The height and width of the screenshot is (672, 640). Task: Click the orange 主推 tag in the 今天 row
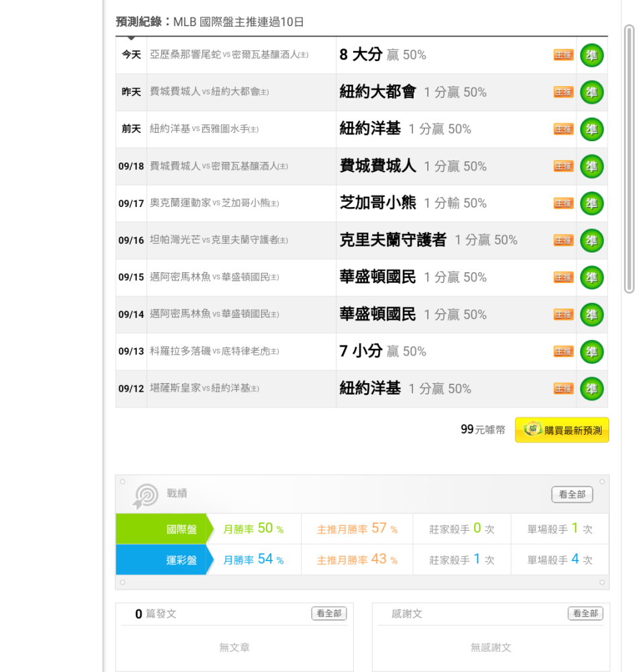[x=563, y=55]
